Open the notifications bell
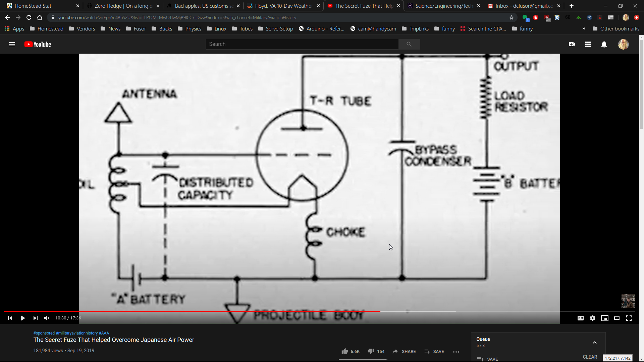The width and height of the screenshot is (644, 362). (x=604, y=44)
